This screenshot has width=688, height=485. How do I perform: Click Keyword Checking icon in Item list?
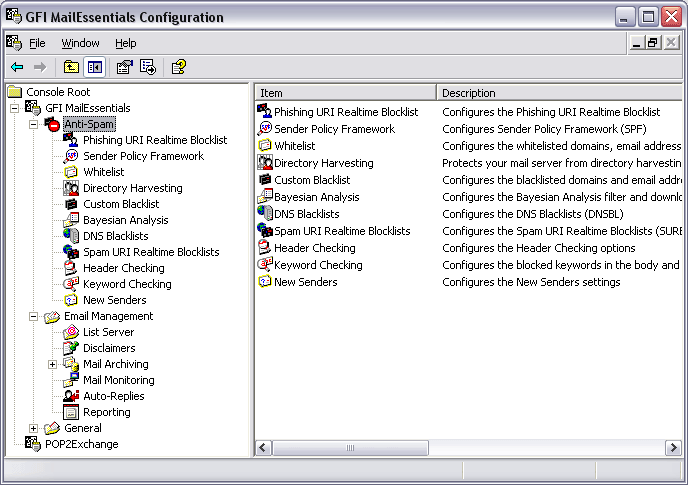point(265,264)
